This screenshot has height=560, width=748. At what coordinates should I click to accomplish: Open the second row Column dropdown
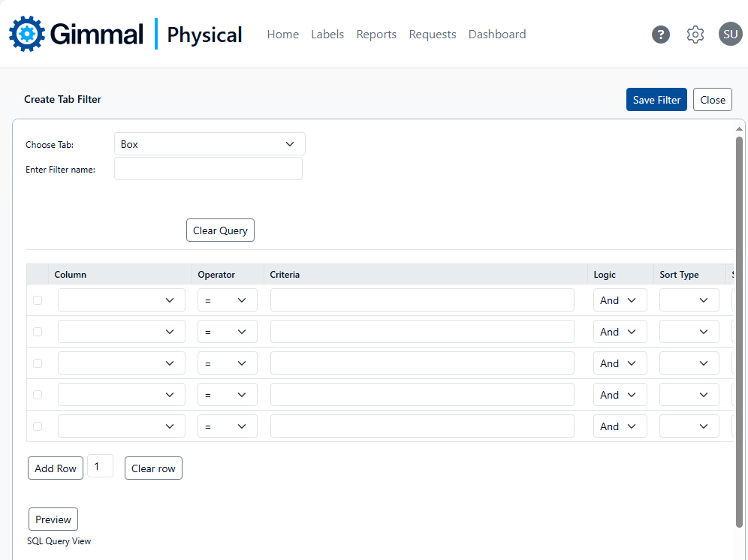pyautogui.click(x=122, y=332)
